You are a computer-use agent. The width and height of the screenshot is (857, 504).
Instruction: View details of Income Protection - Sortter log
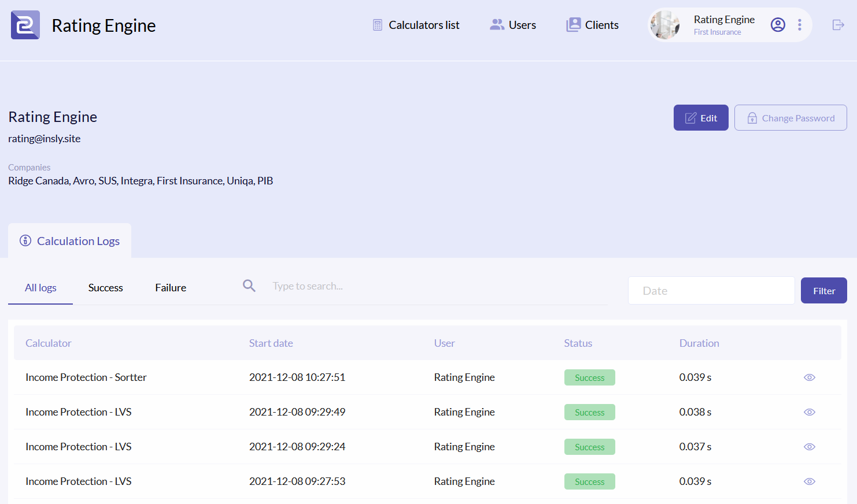(809, 377)
